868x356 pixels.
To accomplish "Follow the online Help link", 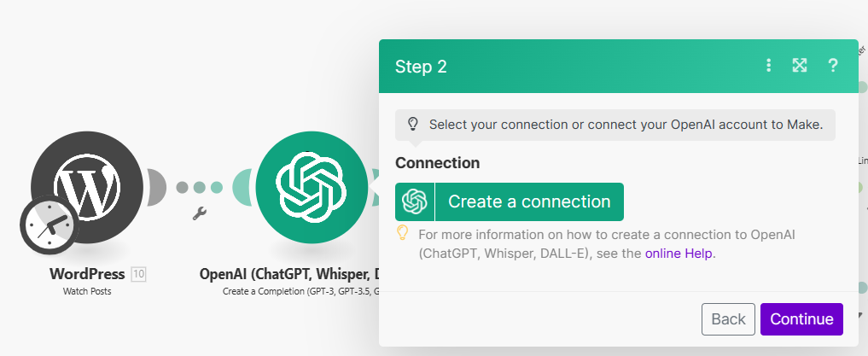I will click(x=679, y=254).
